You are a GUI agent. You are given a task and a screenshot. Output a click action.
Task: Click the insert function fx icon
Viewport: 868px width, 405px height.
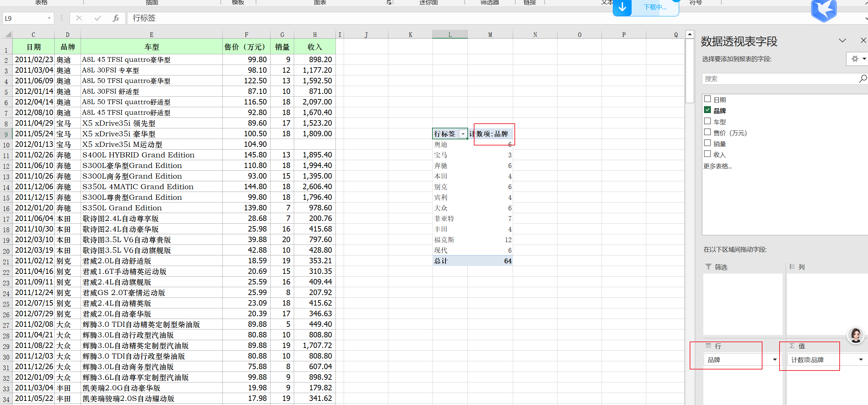116,18
